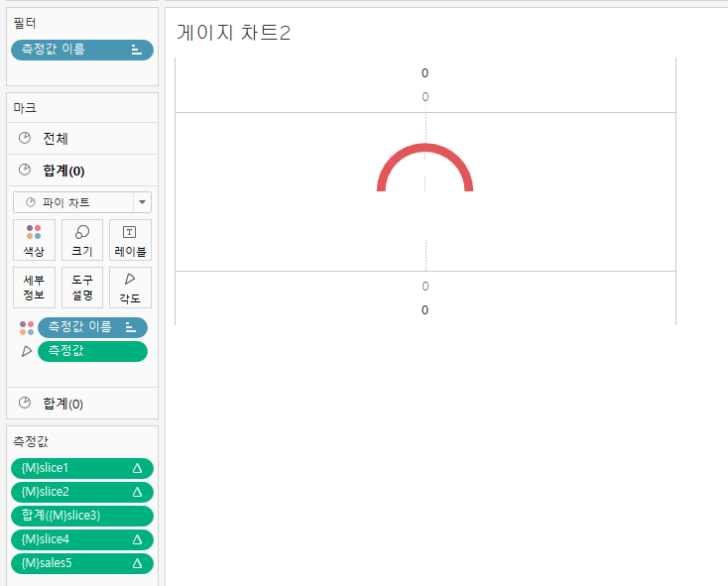Click the delta icon on the {M}slice4 pill
Image resolution: width=728 pixels, height=586 pixels.
pyautogui.click(x=137, y=539)
